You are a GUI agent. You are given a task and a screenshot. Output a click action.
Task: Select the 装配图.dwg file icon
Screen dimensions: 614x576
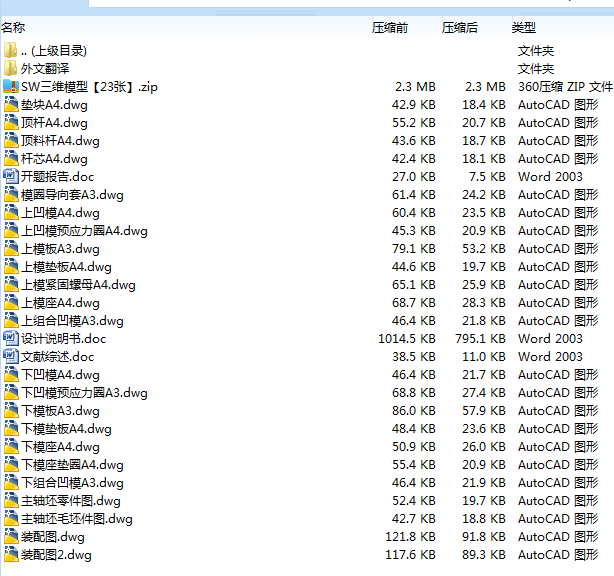11,536
